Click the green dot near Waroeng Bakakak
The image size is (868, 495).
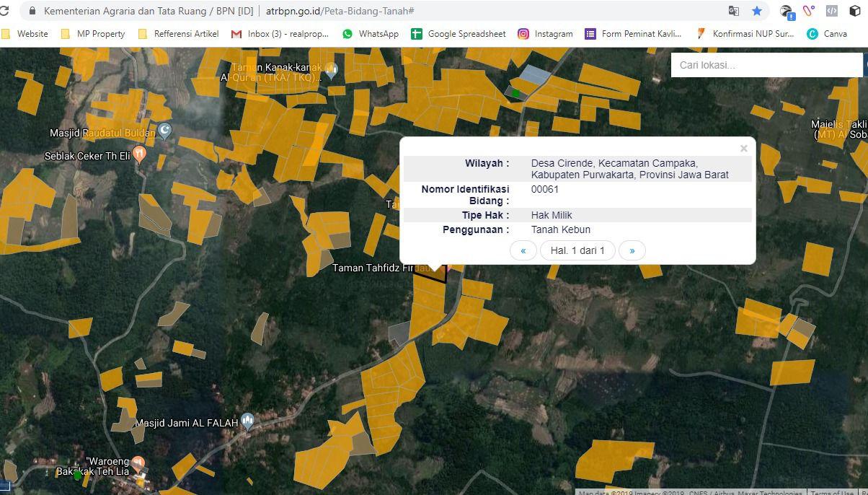(x=77, y=476)
